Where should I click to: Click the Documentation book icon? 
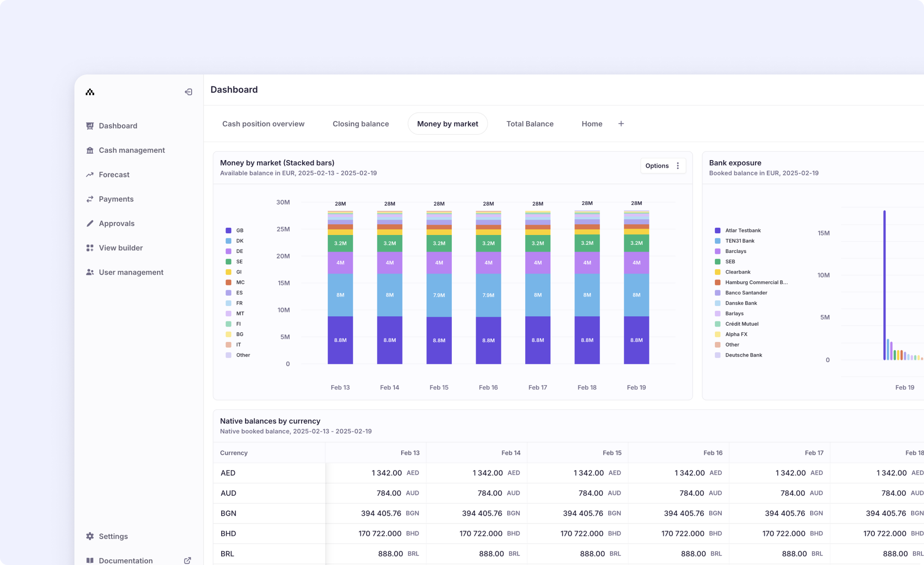90,561
